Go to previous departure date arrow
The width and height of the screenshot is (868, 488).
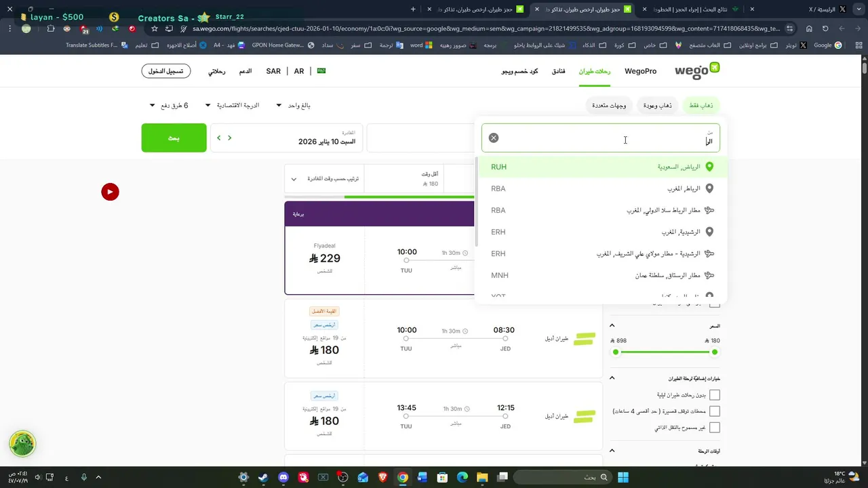coord(230,138)
